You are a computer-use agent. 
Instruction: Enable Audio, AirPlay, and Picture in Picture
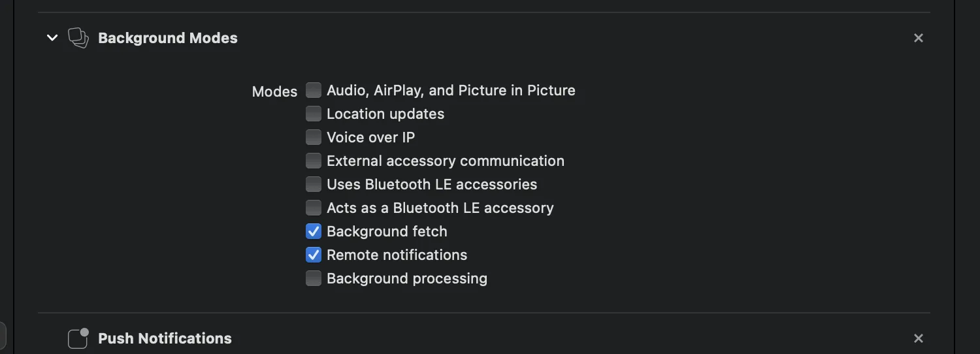[x=314, y=90]
